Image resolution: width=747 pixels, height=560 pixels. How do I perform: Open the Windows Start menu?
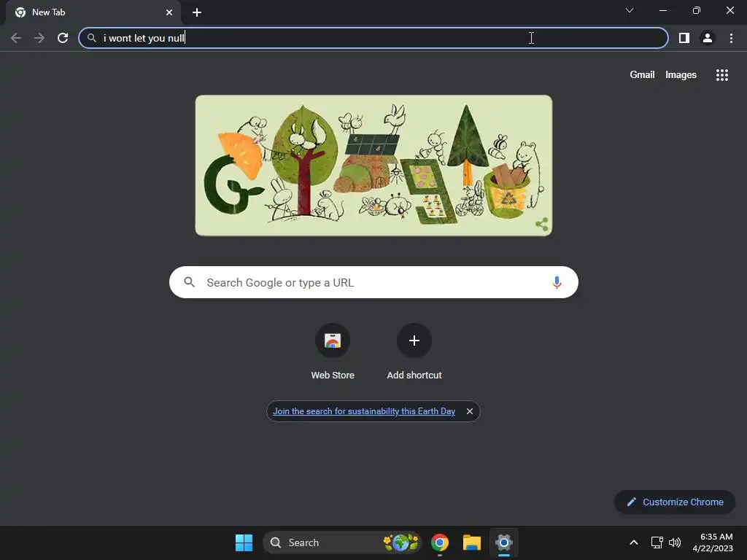pyautogui.click(x=244, y=542)
